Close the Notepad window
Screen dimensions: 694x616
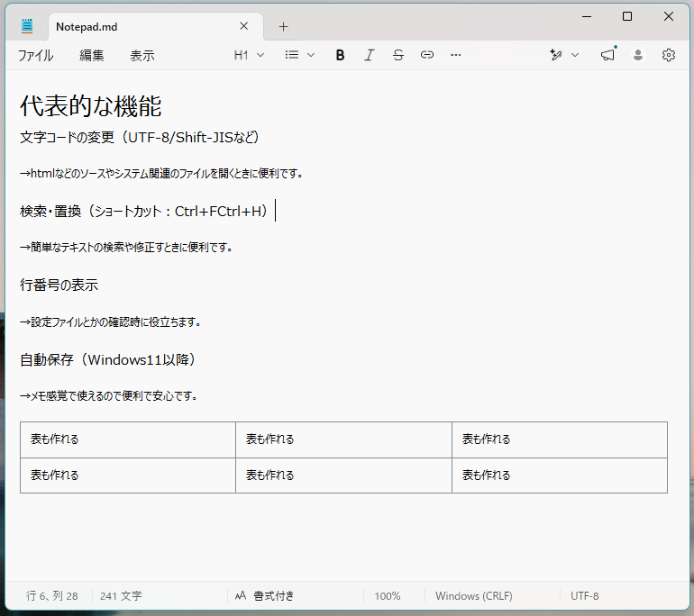click(669, 17)
